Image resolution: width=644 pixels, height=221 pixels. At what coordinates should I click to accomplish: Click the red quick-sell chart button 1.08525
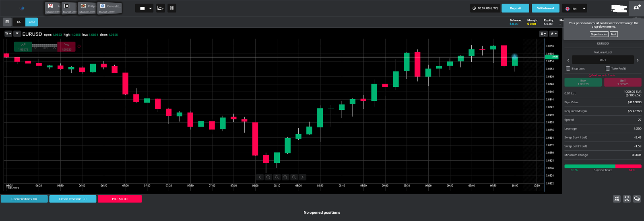tap(66, 47)
